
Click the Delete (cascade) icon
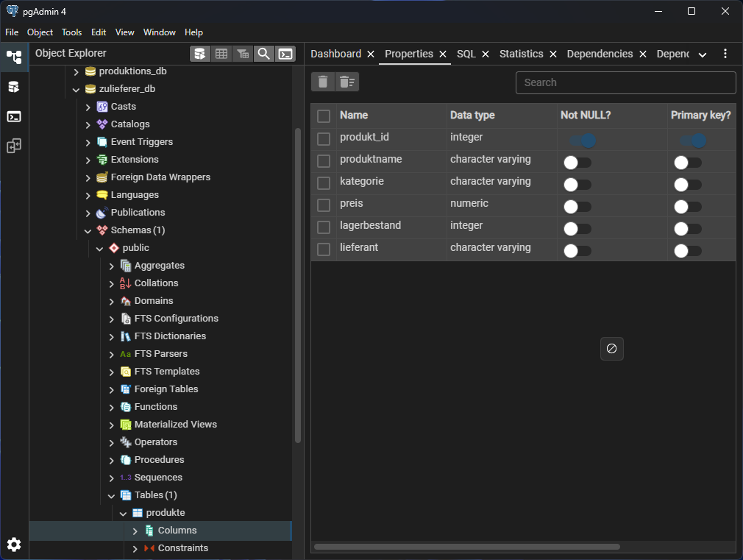click(347, 82)
